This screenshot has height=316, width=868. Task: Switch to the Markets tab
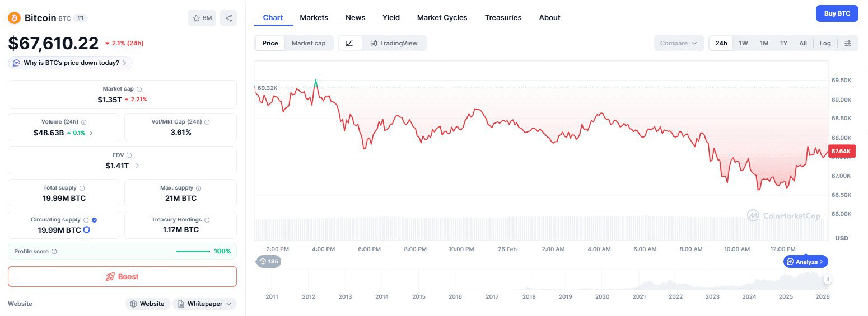(x=314, y=17)
